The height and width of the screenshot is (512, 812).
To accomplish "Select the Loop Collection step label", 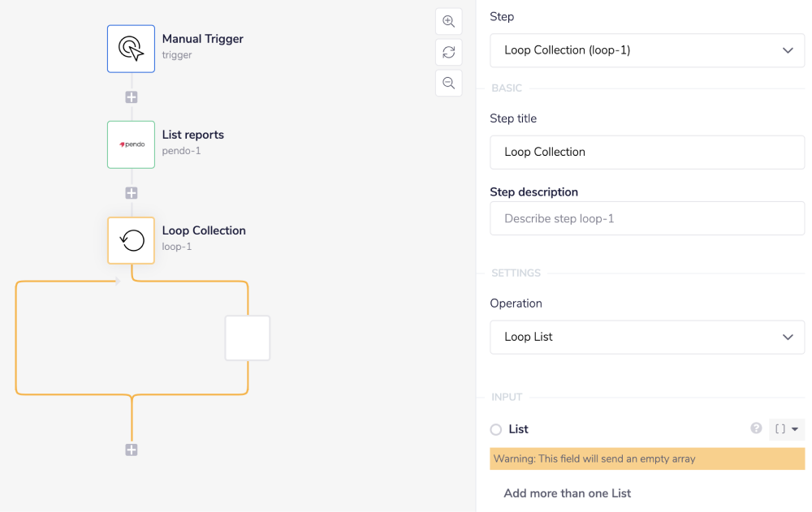I will click(x=204, y=230).
